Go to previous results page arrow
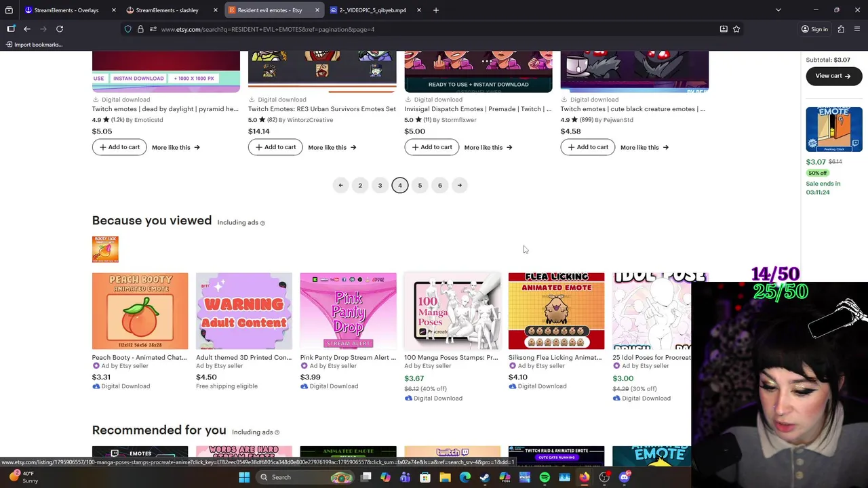The width and height of the screenshot is (868, 488). 340,185
